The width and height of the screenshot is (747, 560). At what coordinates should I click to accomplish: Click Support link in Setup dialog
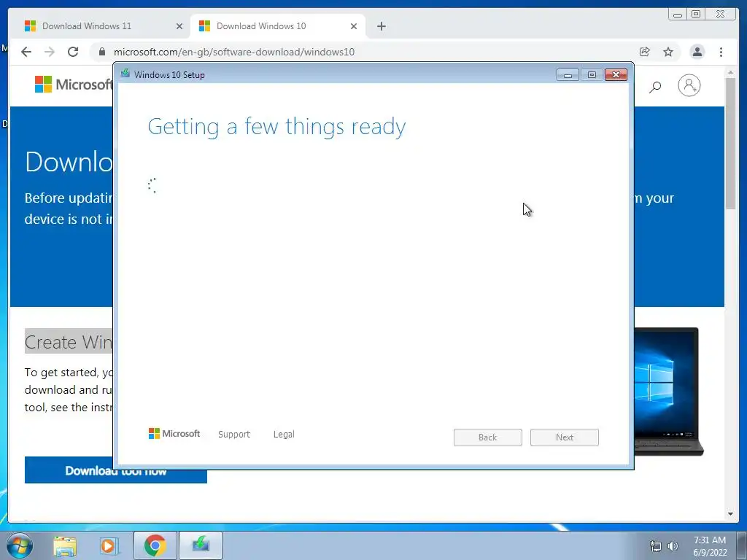234,435
